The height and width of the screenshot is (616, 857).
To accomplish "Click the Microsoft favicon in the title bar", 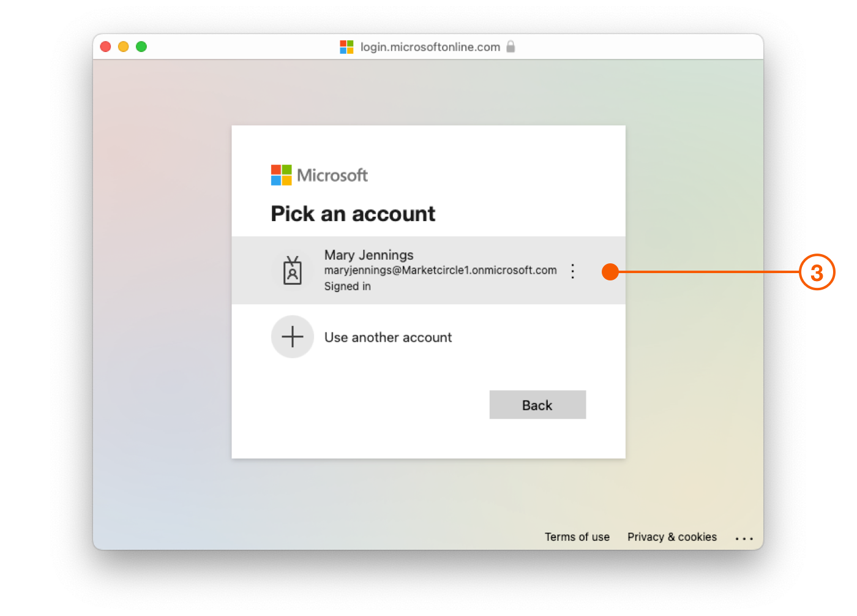I will pos(346,47).
